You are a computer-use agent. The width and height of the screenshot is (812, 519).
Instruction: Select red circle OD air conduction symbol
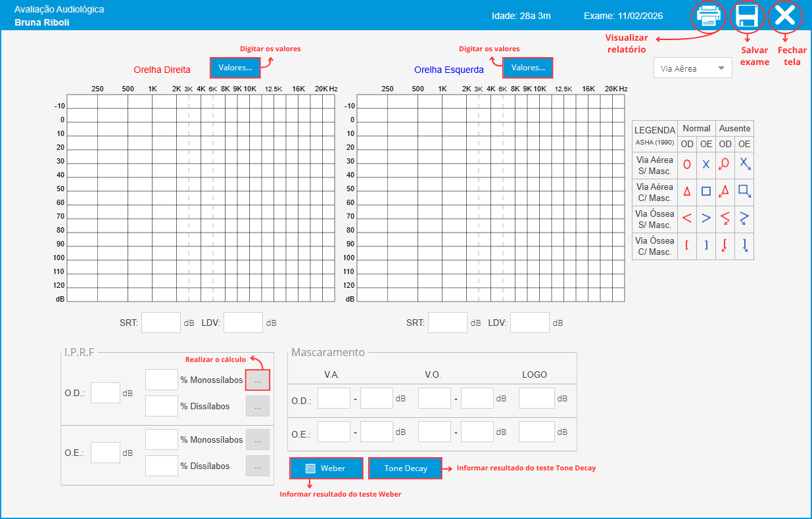coord(687,165)
